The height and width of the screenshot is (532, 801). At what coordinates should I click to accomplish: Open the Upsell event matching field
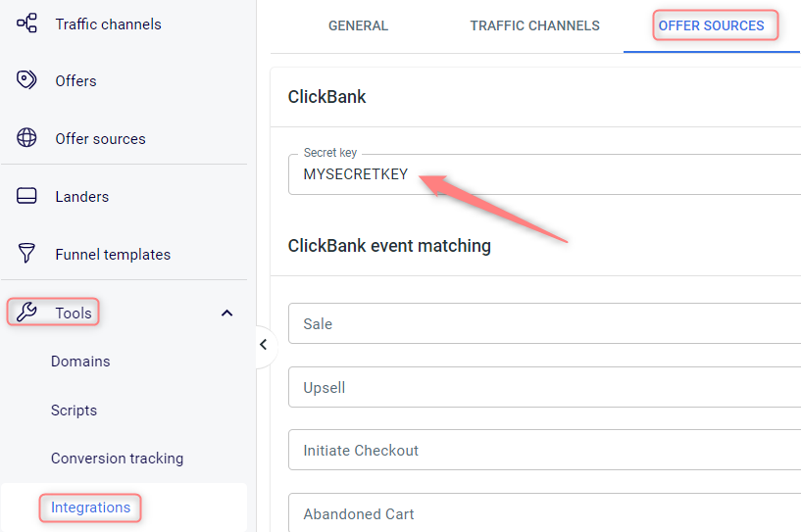pos(544,387)
